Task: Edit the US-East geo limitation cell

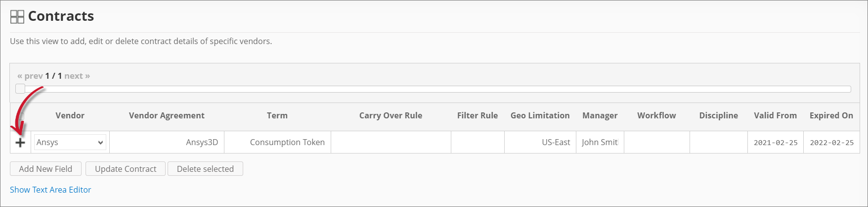Action: pyautogui.click(x=540, y=142)
